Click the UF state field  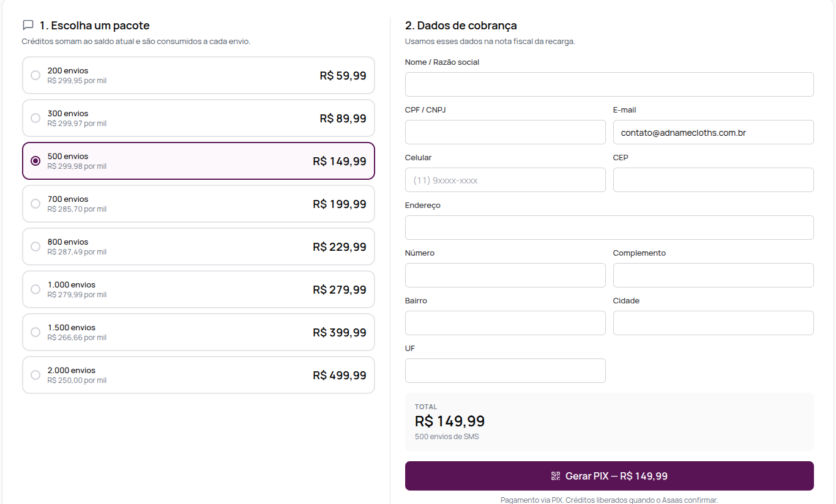(505, 371)
